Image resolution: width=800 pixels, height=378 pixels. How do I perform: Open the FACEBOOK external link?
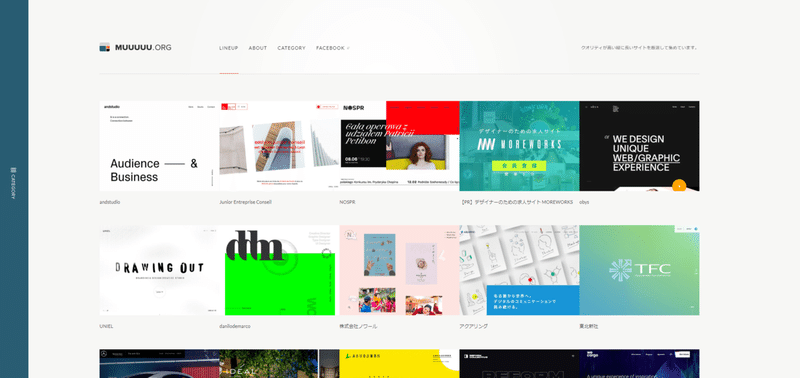pos(333,48)
